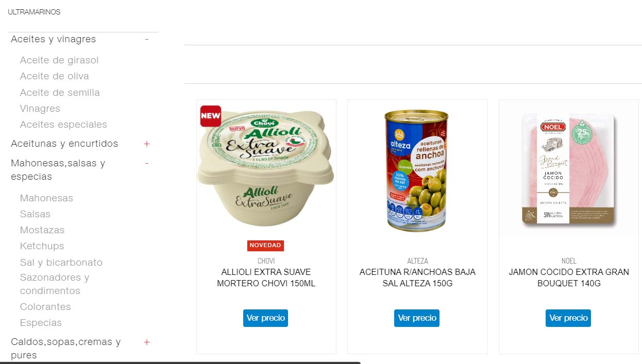Collapse the Mahonesas, salsas y especias section
Screen dimensions: 642x364
tap(147, 163)
